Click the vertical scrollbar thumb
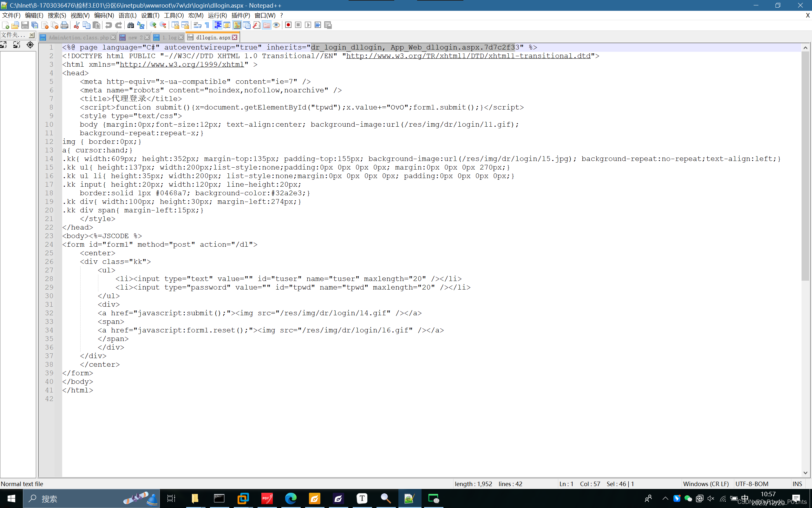This screenshot has width=812, height=508. click(x=805, y=166)
